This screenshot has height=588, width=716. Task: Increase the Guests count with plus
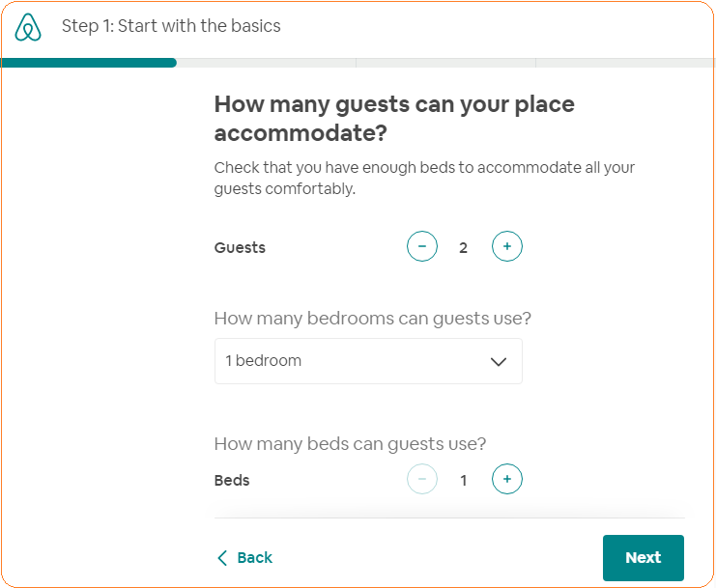(x=507, y=247)
